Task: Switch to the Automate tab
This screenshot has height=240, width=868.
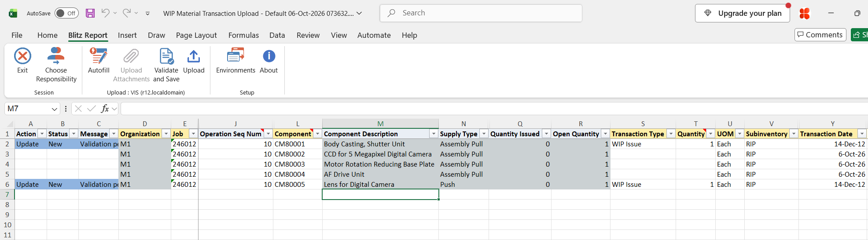Action: 374,35
